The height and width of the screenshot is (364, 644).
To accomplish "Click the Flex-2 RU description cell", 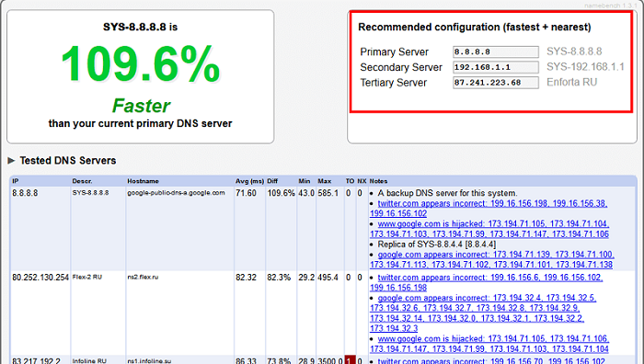I will 87,277.
